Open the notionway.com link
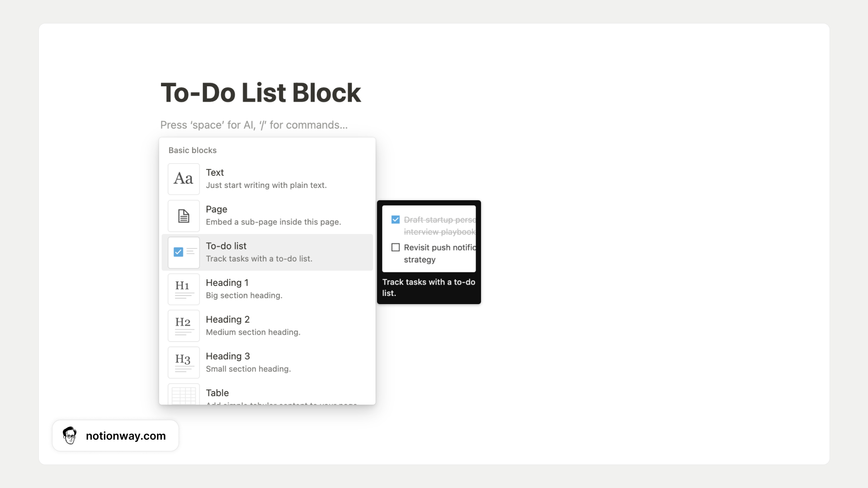Image resolution: width=868 pixels, height=488 pixels. (126, 436)
